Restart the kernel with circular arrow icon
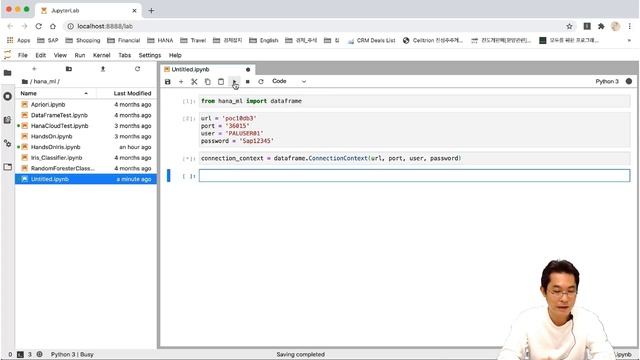The width and height of the screenshot is (640, 360). pos(261,82)
